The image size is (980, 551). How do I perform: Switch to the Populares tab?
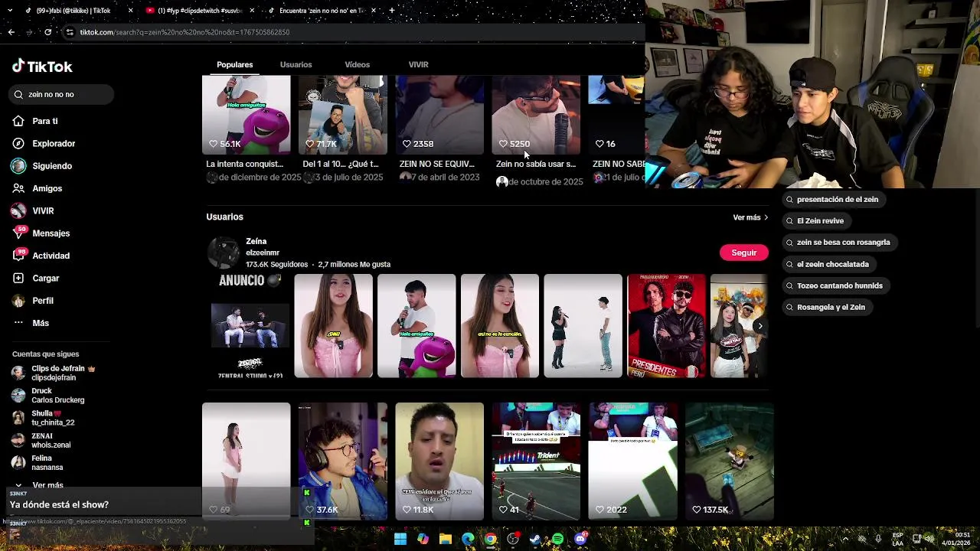point(235,64)
